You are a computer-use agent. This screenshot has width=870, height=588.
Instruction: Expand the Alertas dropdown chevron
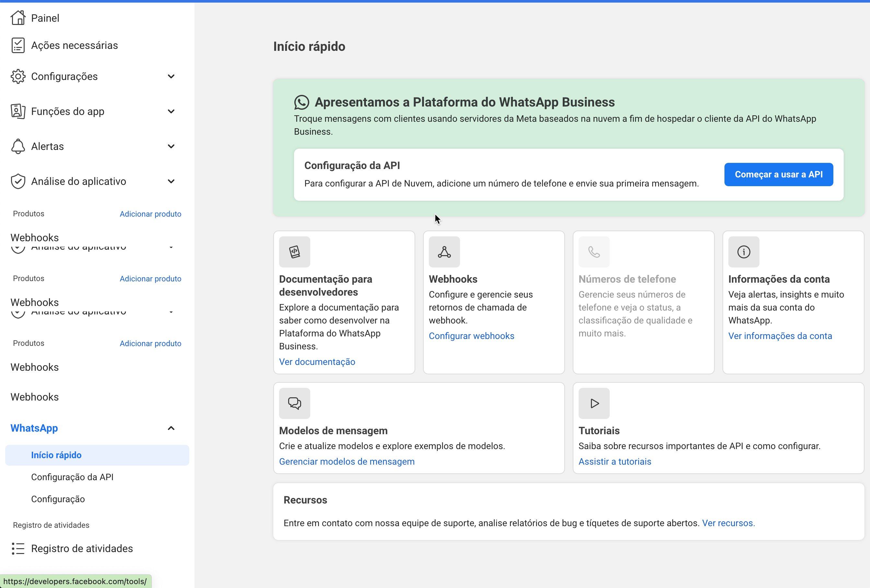coord(171,146)
